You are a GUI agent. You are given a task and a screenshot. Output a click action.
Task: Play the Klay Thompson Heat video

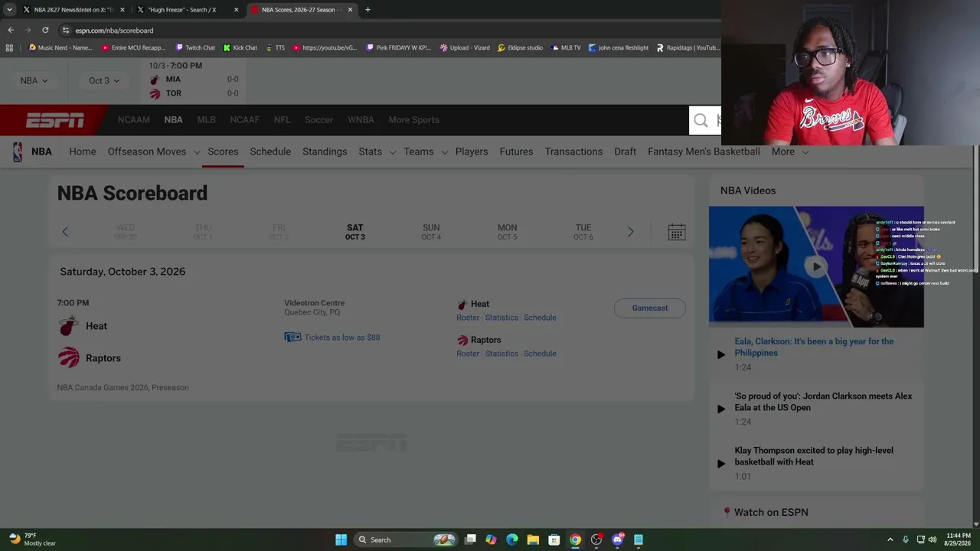720,463
